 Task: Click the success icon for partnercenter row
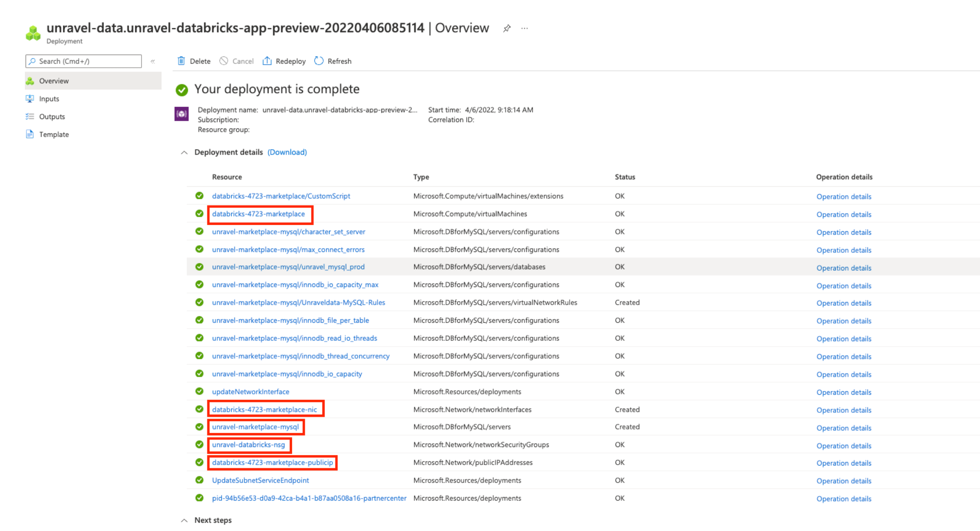point(199,498)
